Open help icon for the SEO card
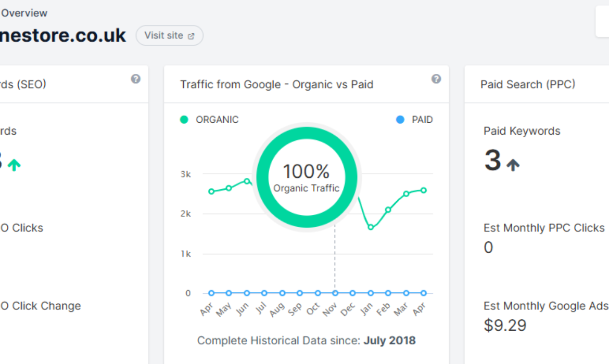609x364 pixels. (135, 79)
